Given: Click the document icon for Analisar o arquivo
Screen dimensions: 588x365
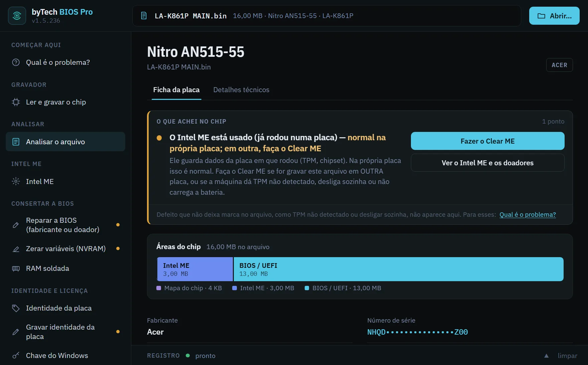Looking at the screenshot, I should point(16,142).
